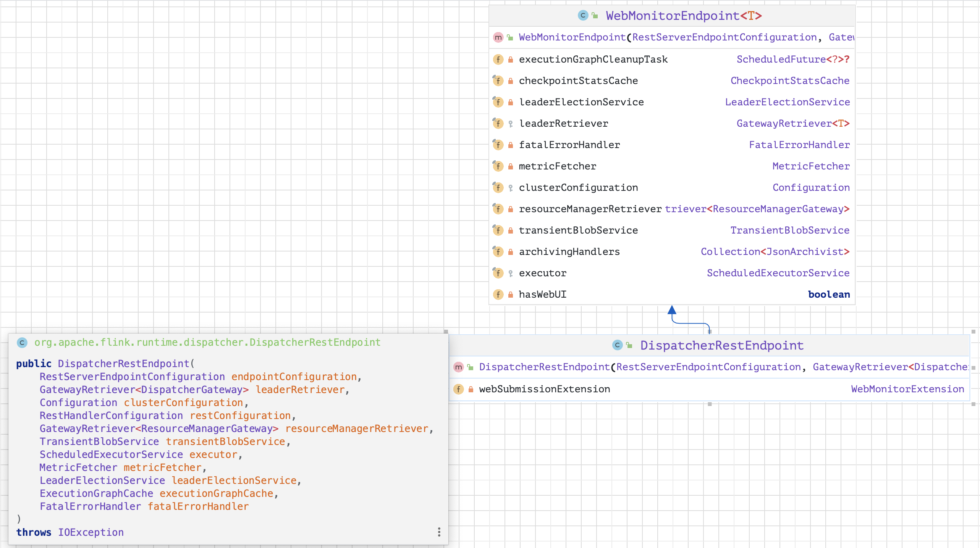Screen dimensions: 980x548
Task: Select the transientBlobService field name
Action: [x=578, y=230]
